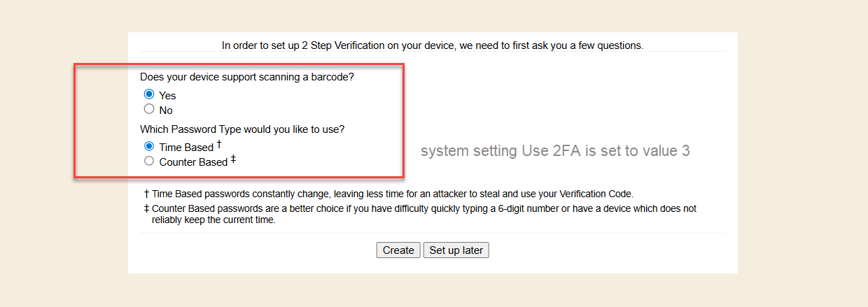868x307 pixels.
Task: Pick the Counter Based password type radio button
Action: coord(149,161)
